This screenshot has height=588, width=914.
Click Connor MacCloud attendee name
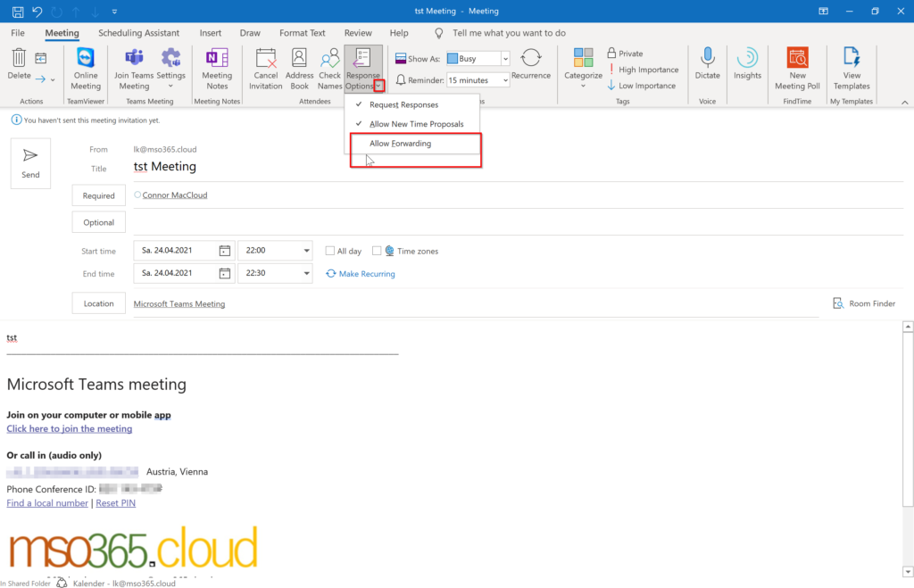click(x=175, y=195)
